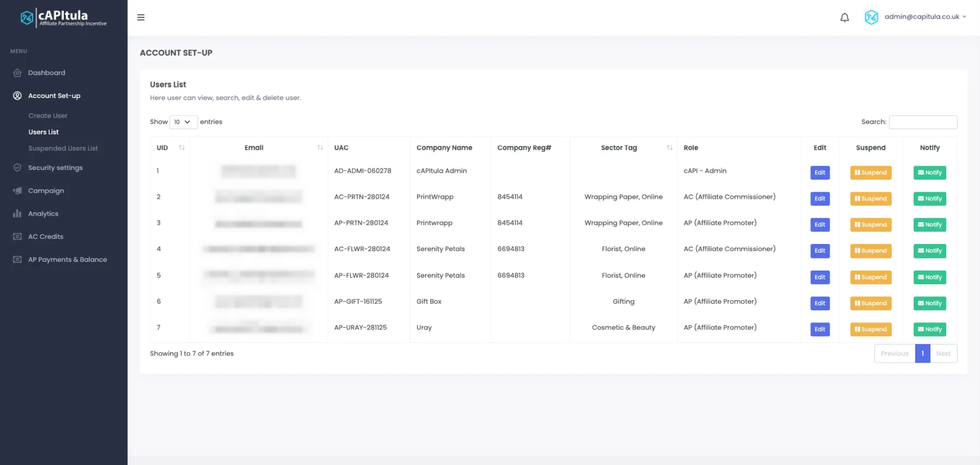
Task: Select the AD-ADMI-060278 UAC cell
Action: [363, 171]
